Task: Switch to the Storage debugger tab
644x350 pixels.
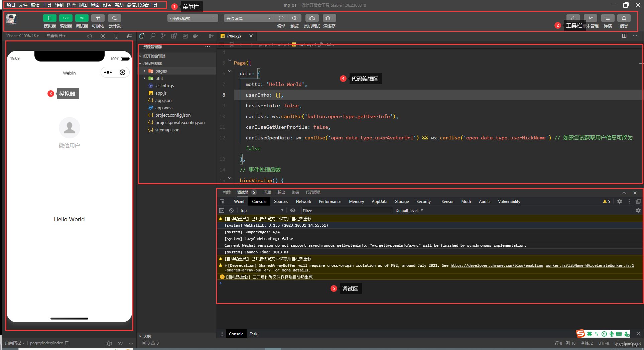Action: 402,202
